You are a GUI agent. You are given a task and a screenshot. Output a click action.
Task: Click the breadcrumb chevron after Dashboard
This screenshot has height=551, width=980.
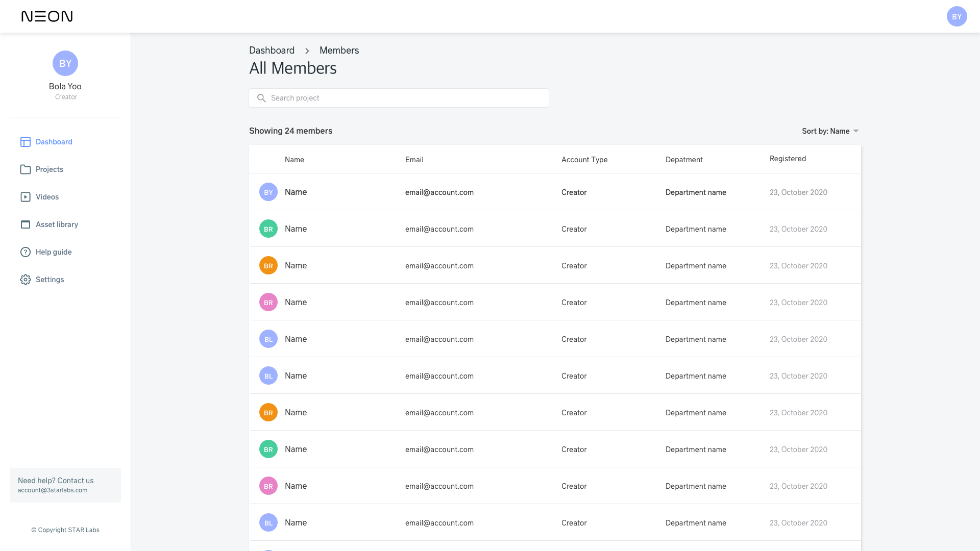pyautogui.click(x=307, y=51)
